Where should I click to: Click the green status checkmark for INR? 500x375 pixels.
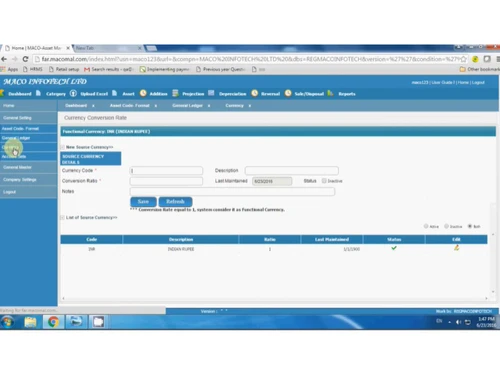coord(394,248)
